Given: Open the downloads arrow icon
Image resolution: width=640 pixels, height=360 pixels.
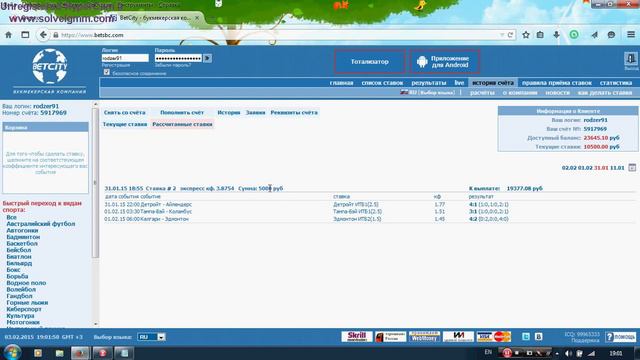Looking at the screenshot, I should point(556,35).
